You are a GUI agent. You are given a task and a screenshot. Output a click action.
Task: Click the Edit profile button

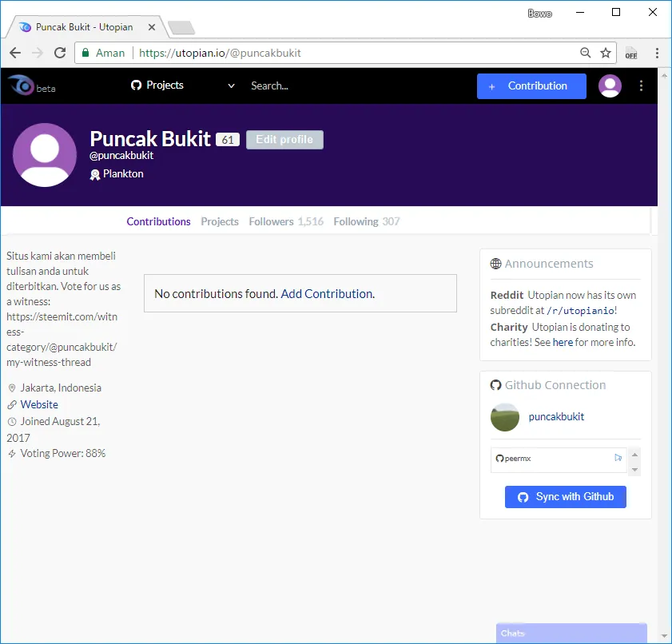284,140
